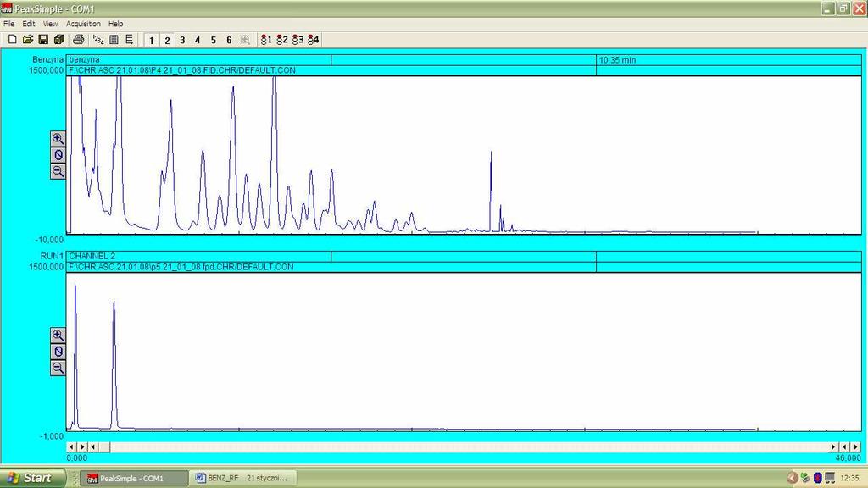Unzoom CHANNEL 2 with the zero icon
868x488 pixels.
[58, 352]
